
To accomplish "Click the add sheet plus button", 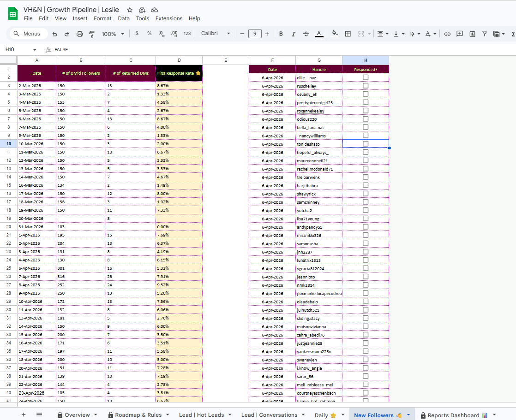I will (x=24, y=415).
